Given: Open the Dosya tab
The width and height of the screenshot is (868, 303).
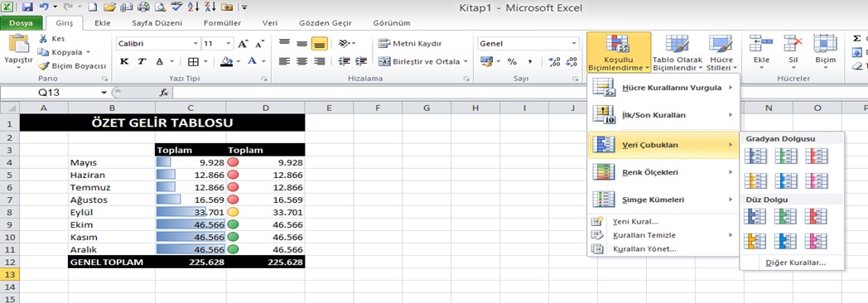Looking at the screenshot, I should tap(21, 23).
